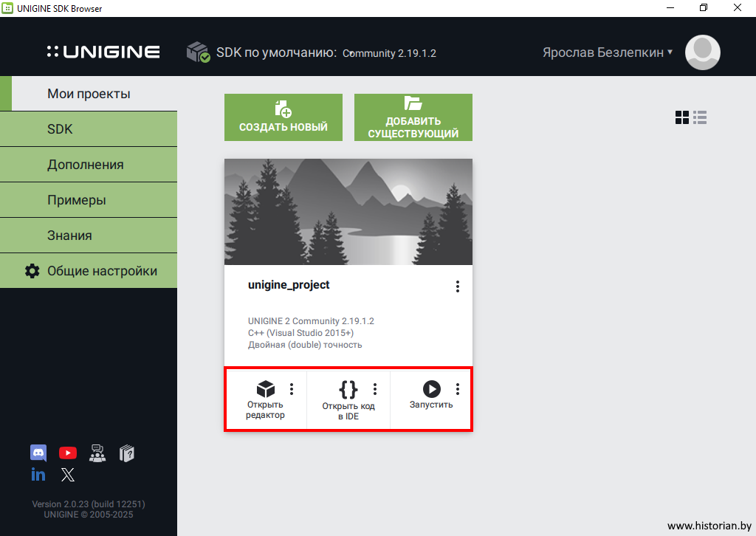Switch to grid view of projects
The height and width of the screenshot is (536, 756).
click(682, 117)
